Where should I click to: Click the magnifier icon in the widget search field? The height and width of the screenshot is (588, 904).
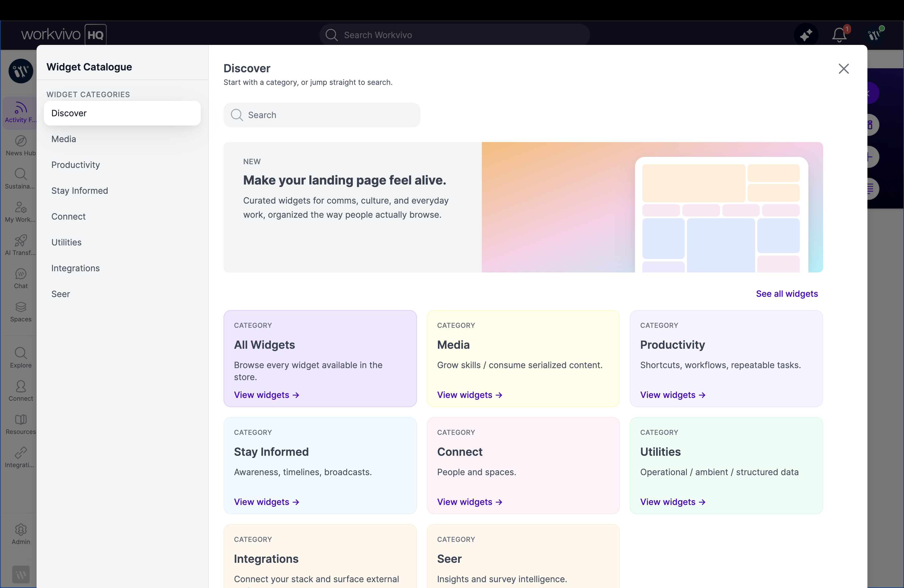coord(237,115)
